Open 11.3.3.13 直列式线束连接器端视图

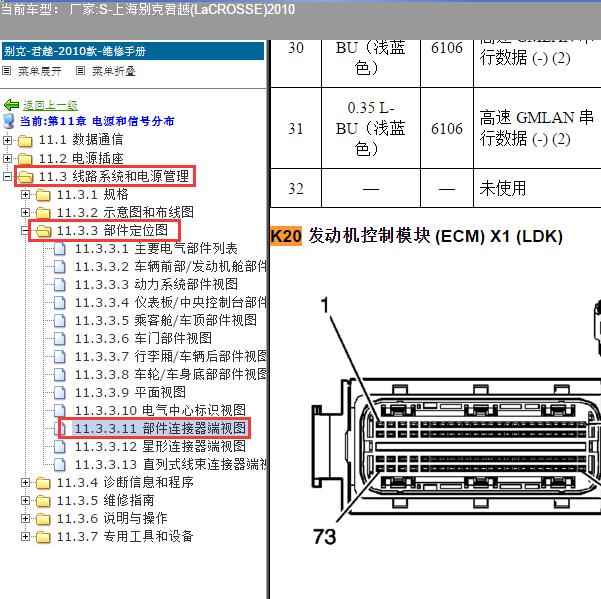click(171, 464)
